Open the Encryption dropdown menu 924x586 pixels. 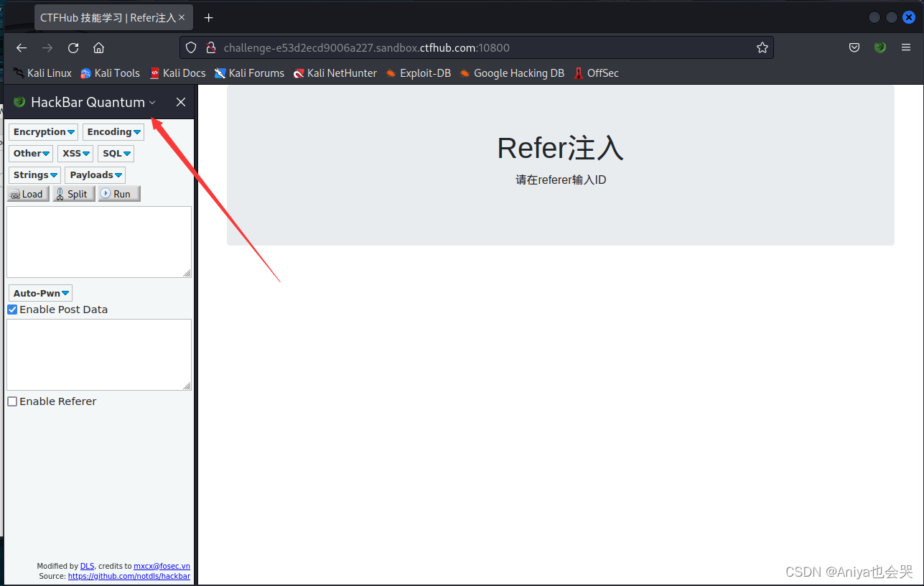coord(43,132)
